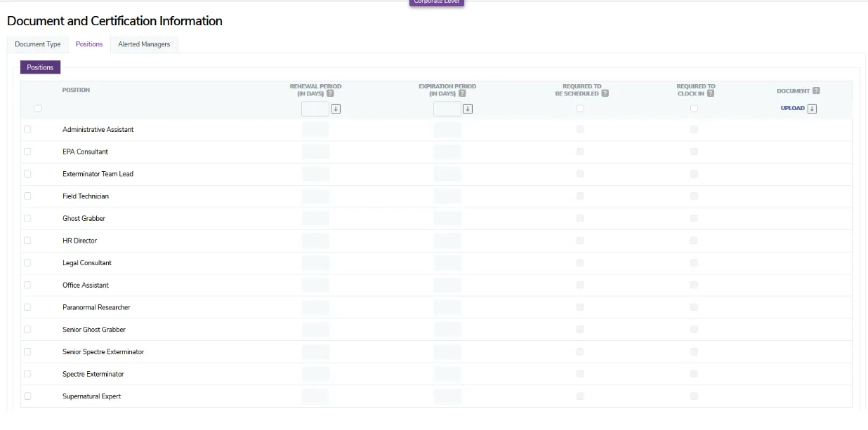Open Required To Be Scheduled help icon

tap(605, 93)
